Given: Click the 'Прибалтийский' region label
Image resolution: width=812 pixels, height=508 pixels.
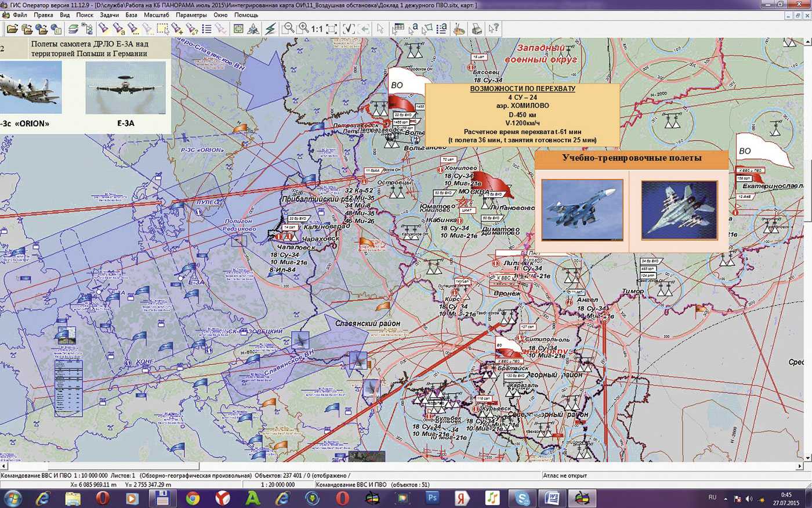Looking at the screenshot, I should pos(310,199).
